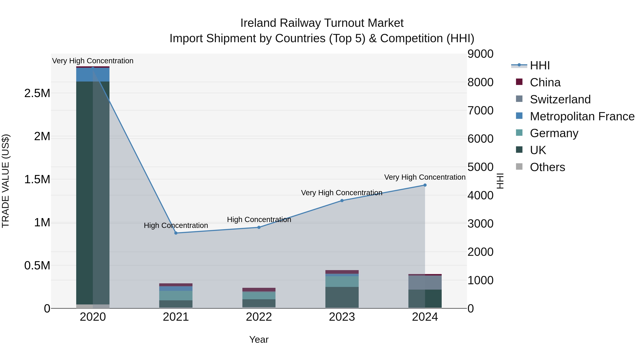The height and width of the screenshot is (362, 644).
Task: Click the China maroon color swatch
Action: [519, 82]
